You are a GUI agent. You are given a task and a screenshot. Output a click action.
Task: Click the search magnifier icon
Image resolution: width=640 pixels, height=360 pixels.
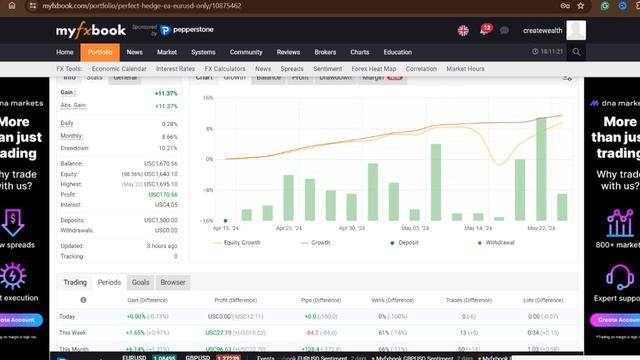coord(576,52)
